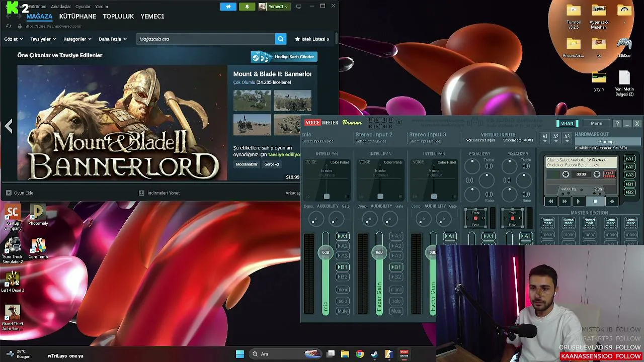Switch to the MAĞAZA tab
This screenshot has width=644, height=362.
(x=39, y=16)
